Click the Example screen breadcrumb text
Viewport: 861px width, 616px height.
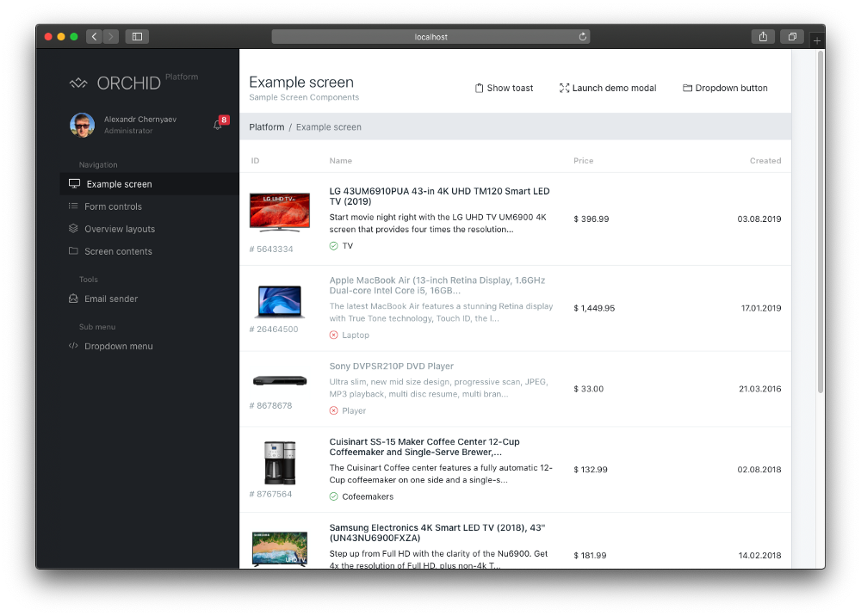point(328,126)
